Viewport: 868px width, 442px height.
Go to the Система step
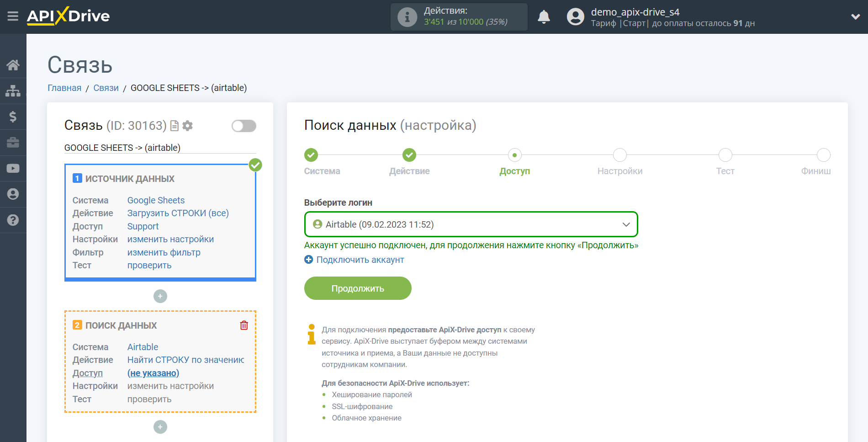pos(311,155)
